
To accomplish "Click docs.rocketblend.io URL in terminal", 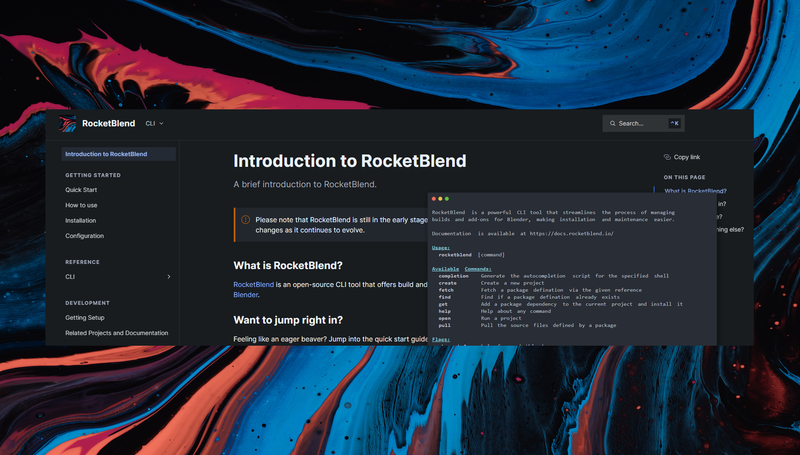I will coord(571,234).
